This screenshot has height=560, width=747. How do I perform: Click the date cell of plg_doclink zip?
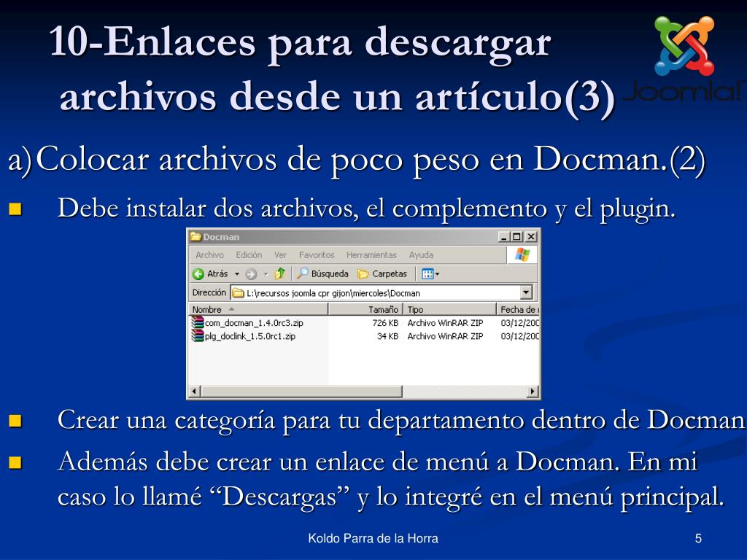[x=519, y=336]
